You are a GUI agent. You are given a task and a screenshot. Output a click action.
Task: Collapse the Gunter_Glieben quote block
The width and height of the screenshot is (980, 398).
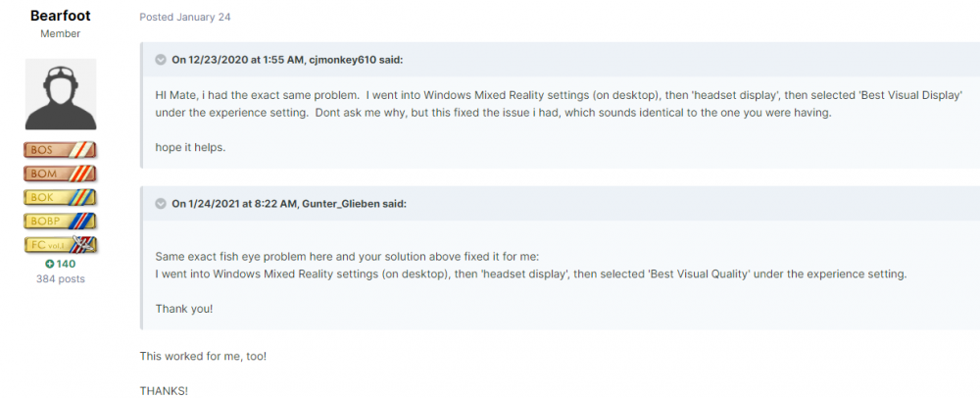pyautogui.click(x=161, y=204)
